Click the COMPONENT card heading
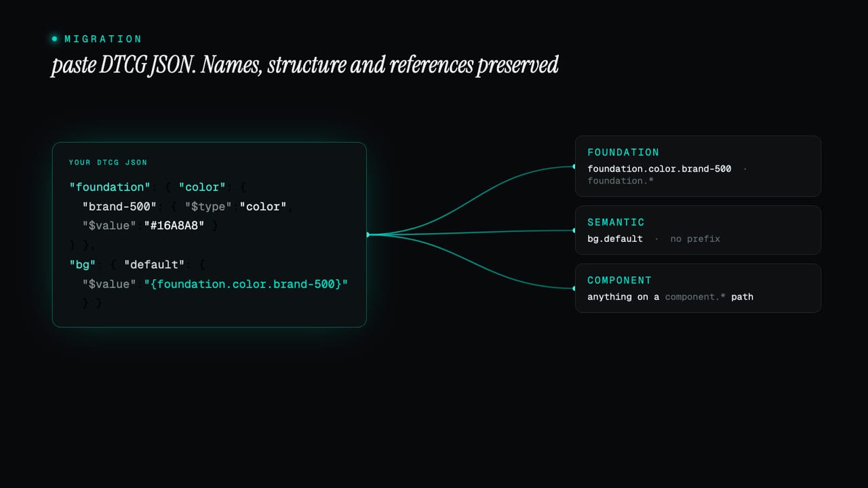 [x=619, y=280]
